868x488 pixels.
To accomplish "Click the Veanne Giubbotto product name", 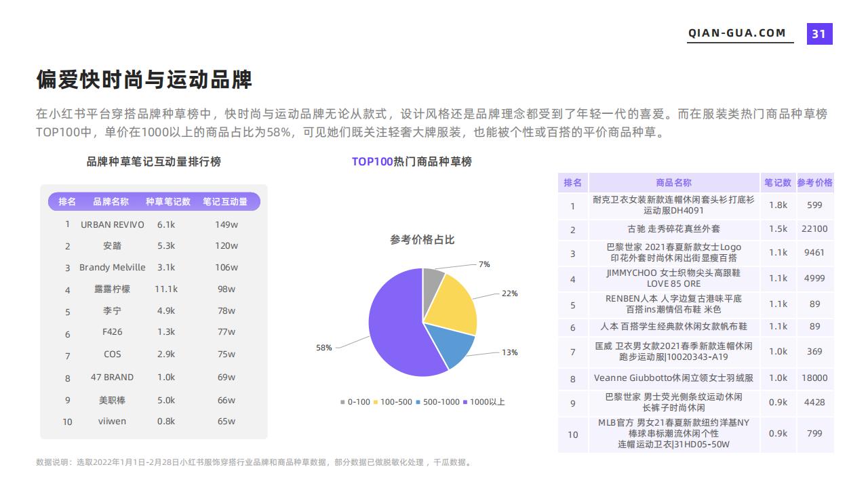I will click(x=673, y=378).
